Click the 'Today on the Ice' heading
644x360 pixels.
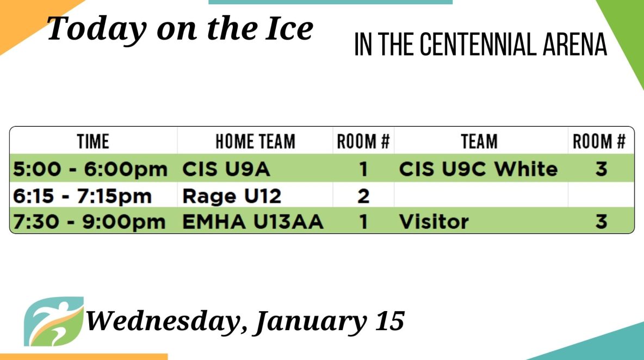(180, 28)
